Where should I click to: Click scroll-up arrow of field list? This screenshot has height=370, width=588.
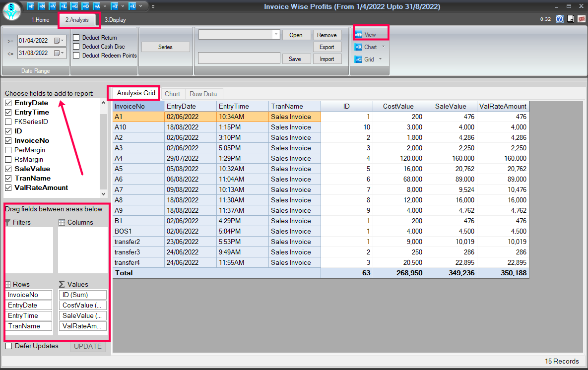point(104,103)
